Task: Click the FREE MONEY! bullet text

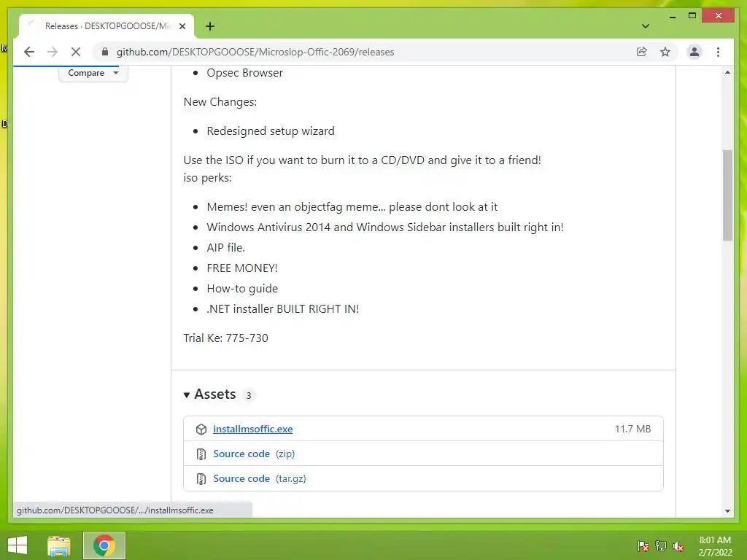Action: [242, 268]
